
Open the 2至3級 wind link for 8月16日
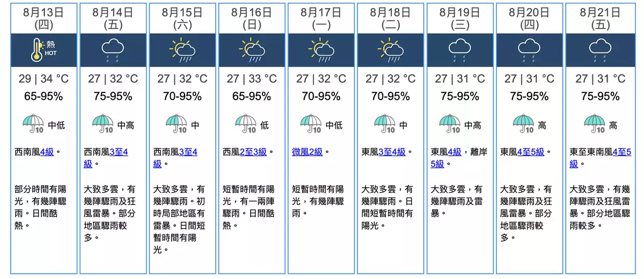(x=253, y=152)
